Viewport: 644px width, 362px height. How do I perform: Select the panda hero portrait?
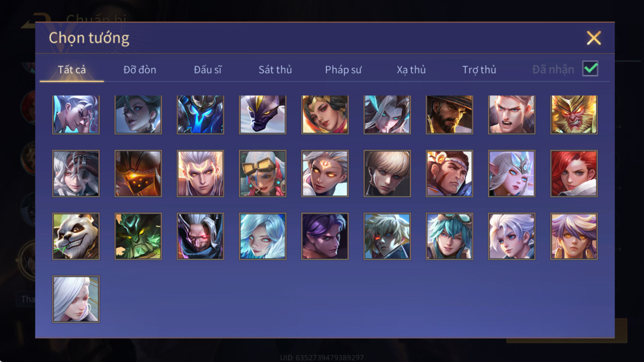(x=76, y=236)
